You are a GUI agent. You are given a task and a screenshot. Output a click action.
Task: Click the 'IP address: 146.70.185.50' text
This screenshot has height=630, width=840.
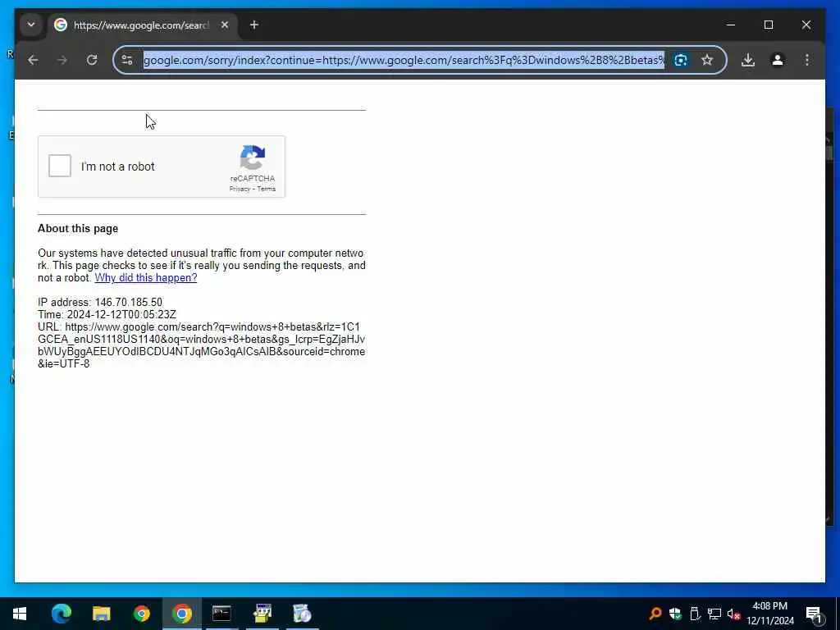99,302
